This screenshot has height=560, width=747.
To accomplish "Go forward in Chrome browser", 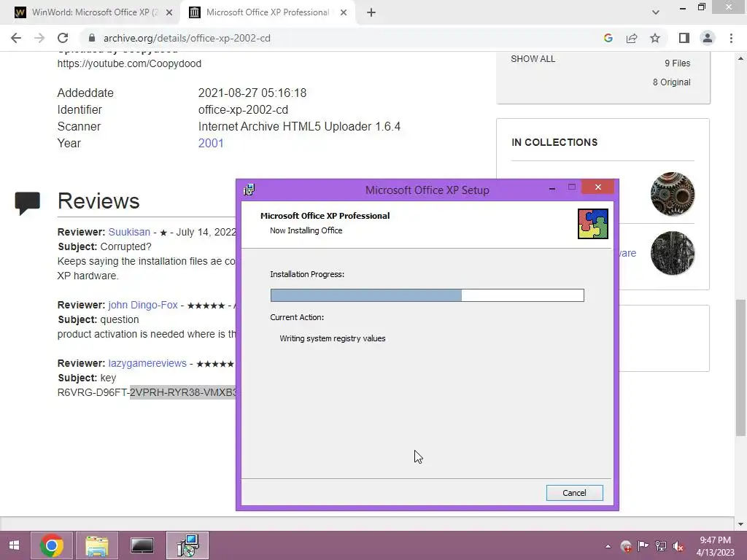I will pyautogui.click(x=39, y=38).
